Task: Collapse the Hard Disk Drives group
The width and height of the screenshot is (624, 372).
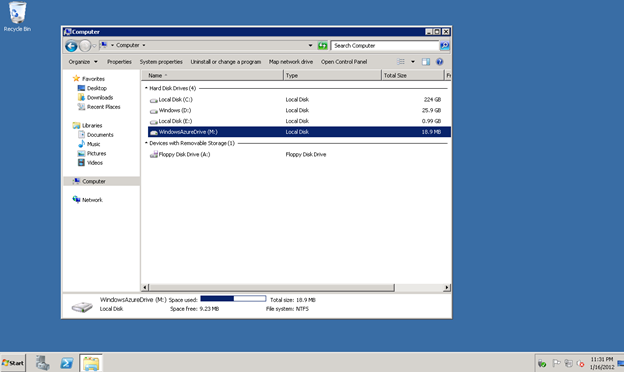Action: coord(146,88)
